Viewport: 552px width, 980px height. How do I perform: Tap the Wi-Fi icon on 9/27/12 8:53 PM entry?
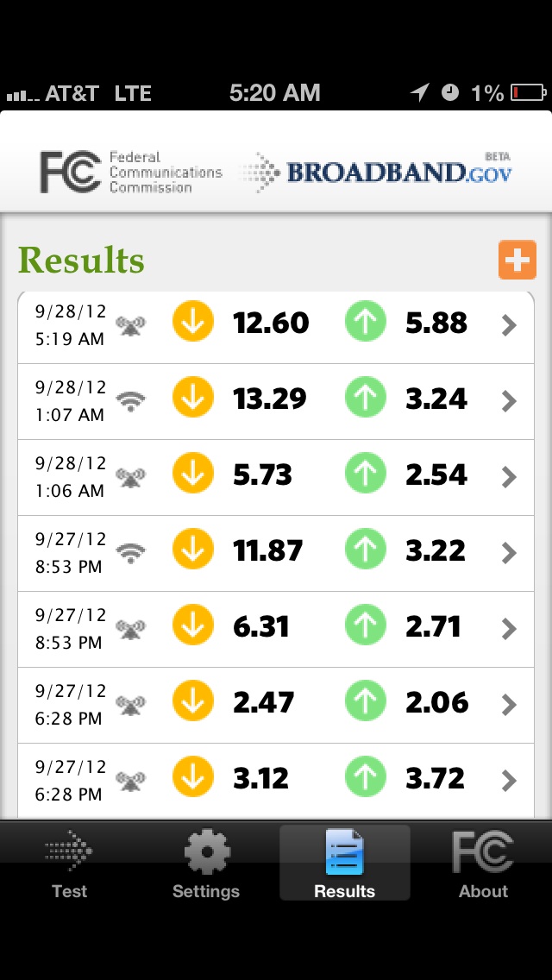click(x=130, y=552)
